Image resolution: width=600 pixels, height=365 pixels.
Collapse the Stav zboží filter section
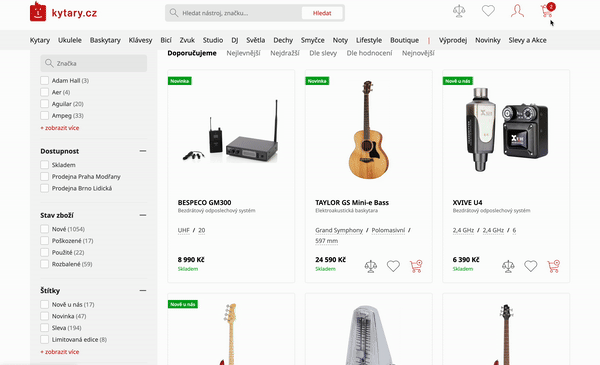143,215
